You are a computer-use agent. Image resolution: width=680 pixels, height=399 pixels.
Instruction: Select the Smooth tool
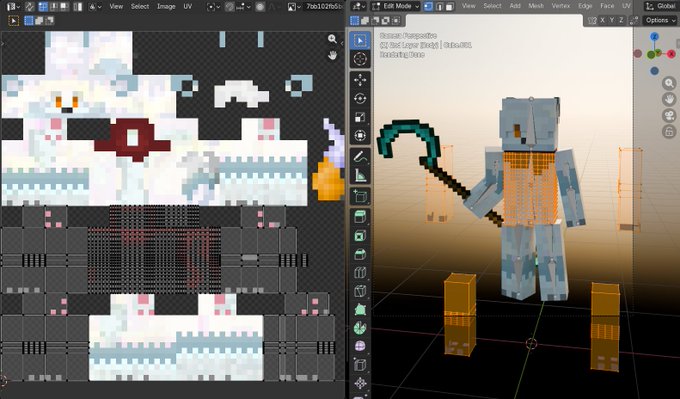point(360,347)
